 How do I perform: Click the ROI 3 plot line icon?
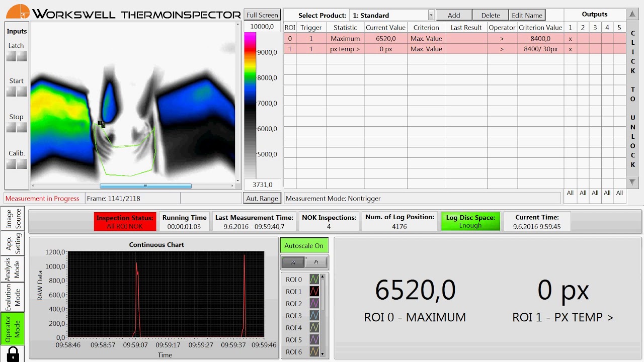(314, 316)
